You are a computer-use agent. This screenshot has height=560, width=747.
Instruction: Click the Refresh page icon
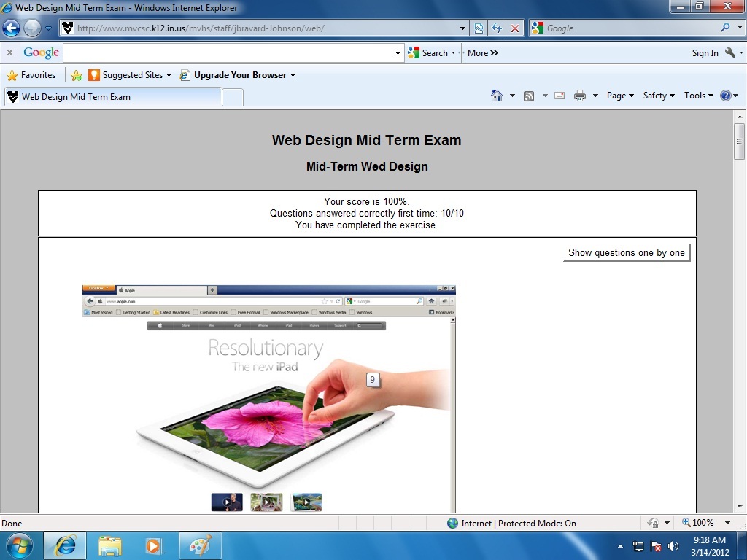click(x=497, y=28)
